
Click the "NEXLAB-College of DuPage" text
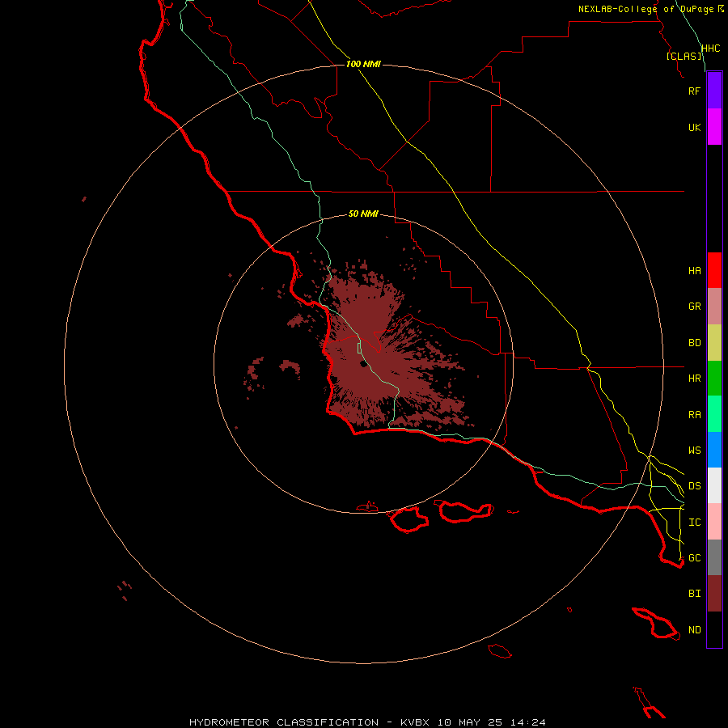(x=645, y=9)
